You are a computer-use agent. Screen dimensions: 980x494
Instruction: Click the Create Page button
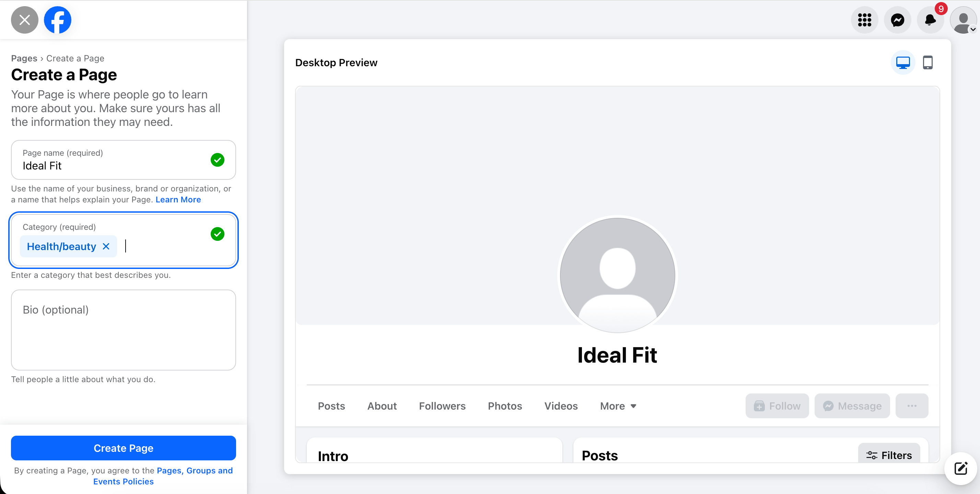pyautogui.click(x=123, y=448)
